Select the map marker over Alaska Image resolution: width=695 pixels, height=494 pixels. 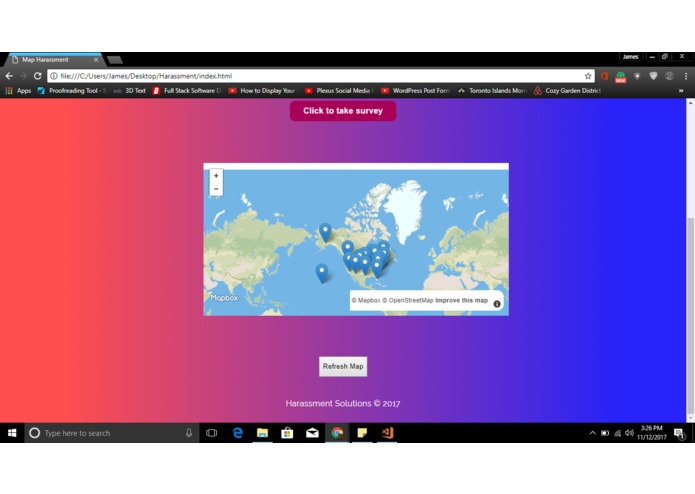(325, 233)
